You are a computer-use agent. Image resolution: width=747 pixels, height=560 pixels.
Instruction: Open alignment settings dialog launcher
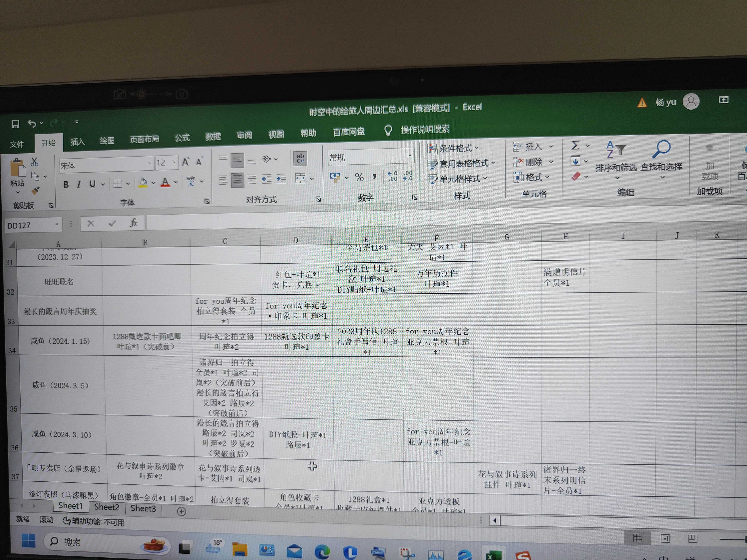click(x=318, y=199)
